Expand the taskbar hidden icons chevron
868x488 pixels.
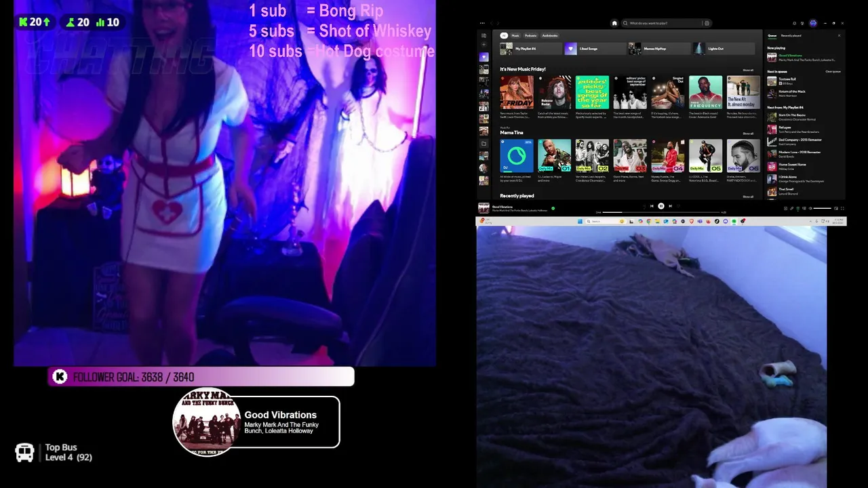click(x=810, y=222)
